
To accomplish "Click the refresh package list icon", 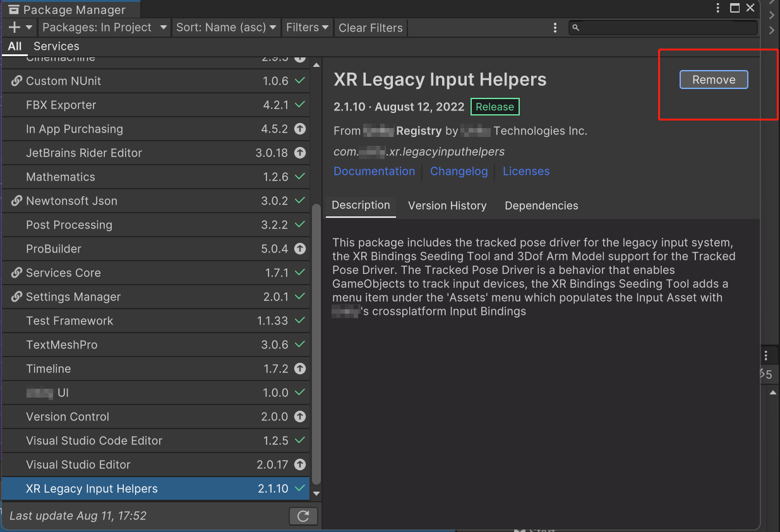I will pyautogui.click(x=303, y=516).
